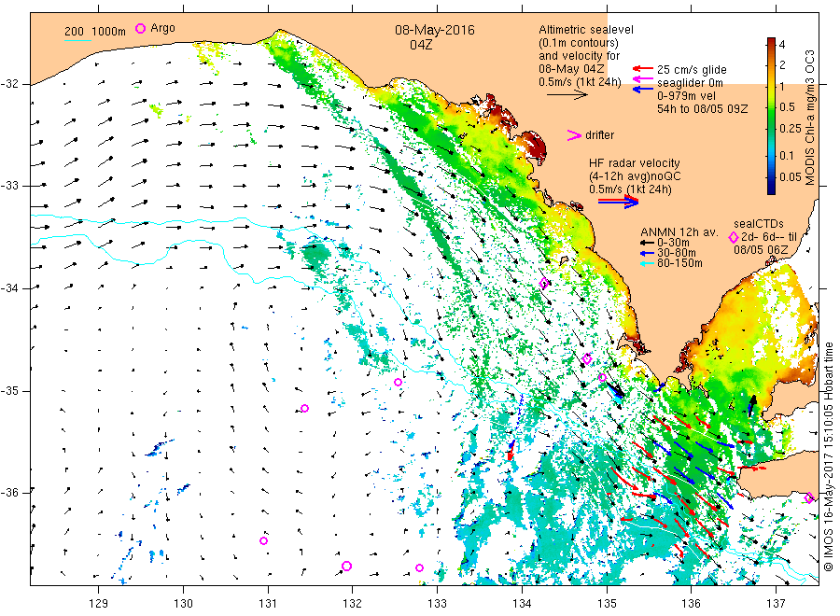This screenshot has width=840, height=616.
Task: Click the magenta seaglider 0m legend arrow
Action: point(643,79)
